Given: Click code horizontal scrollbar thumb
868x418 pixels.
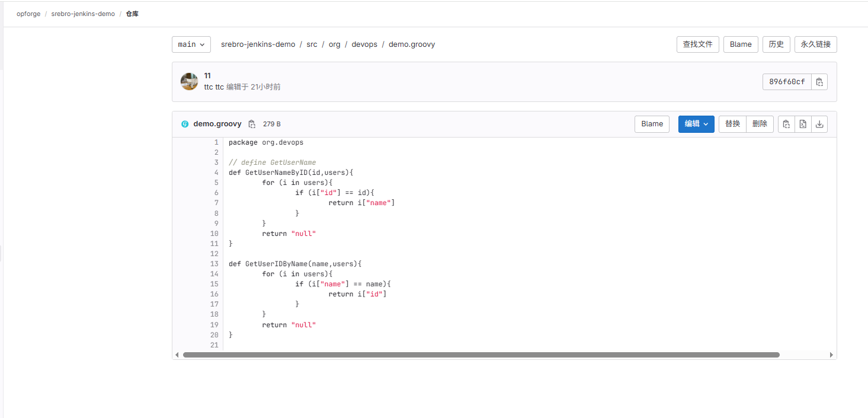Looking at the screenshot, I should point(481,355).
